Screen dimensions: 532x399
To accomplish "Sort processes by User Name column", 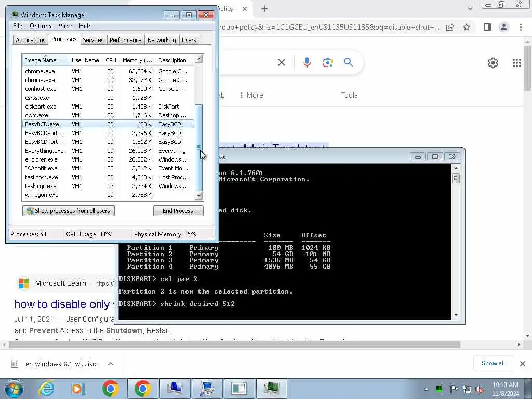I will (x=86, y=60).
